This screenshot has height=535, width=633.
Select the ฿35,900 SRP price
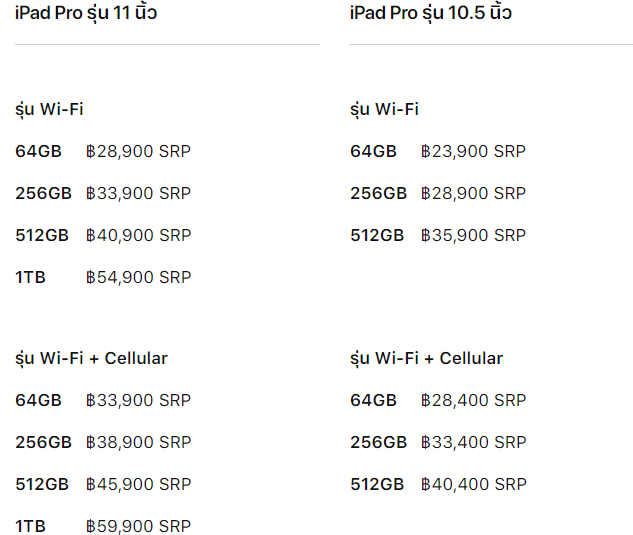[x=473, y=235]
